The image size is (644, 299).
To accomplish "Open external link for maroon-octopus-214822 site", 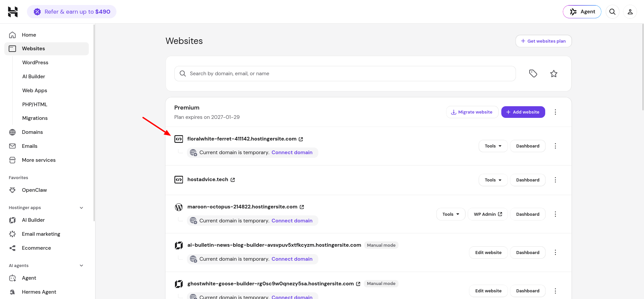I will tap(302, 207).
